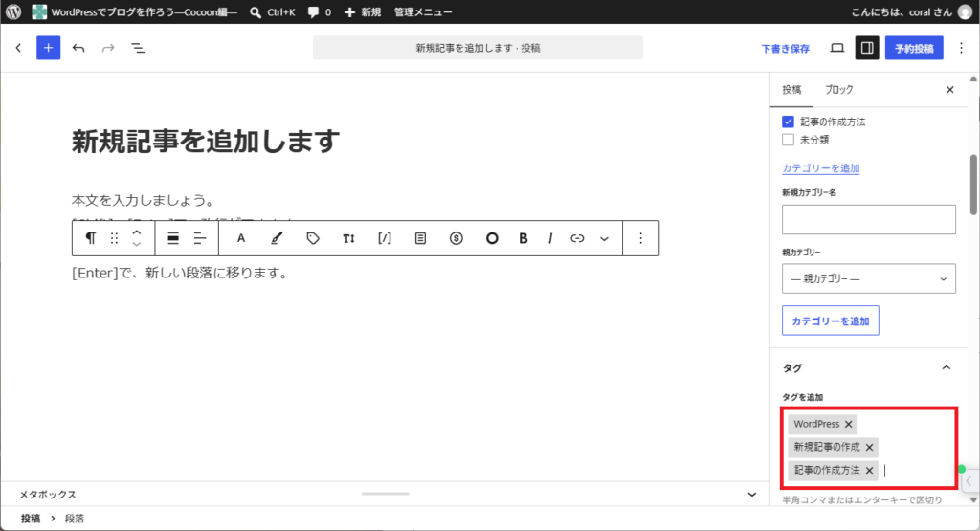This screenshot has height=531, width=980.
Task: Switch to the ブロック tab
Action: (x=838, y=90)
